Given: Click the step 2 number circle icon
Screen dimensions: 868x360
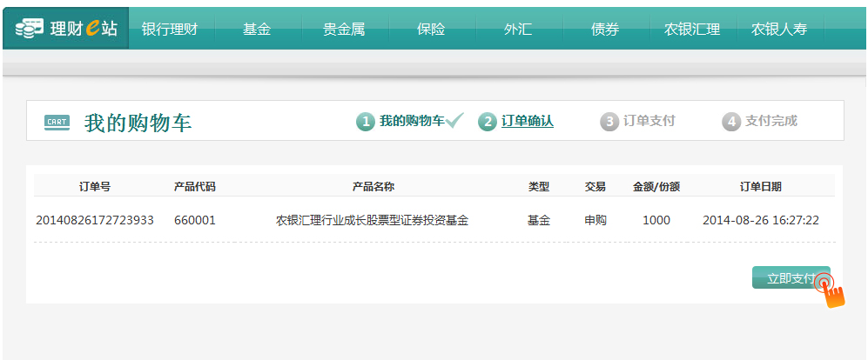Looking at the screenshot, I should coord(488,122).
